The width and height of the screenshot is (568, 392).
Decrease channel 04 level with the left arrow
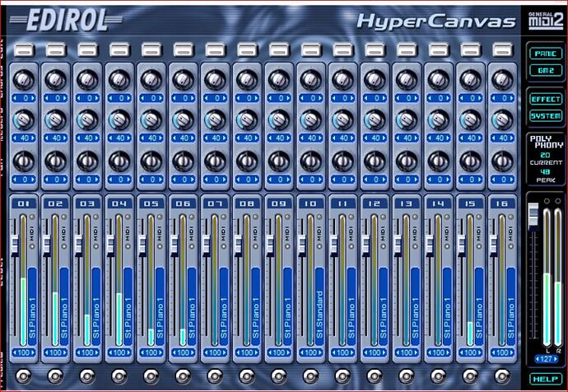pos(110,352)
